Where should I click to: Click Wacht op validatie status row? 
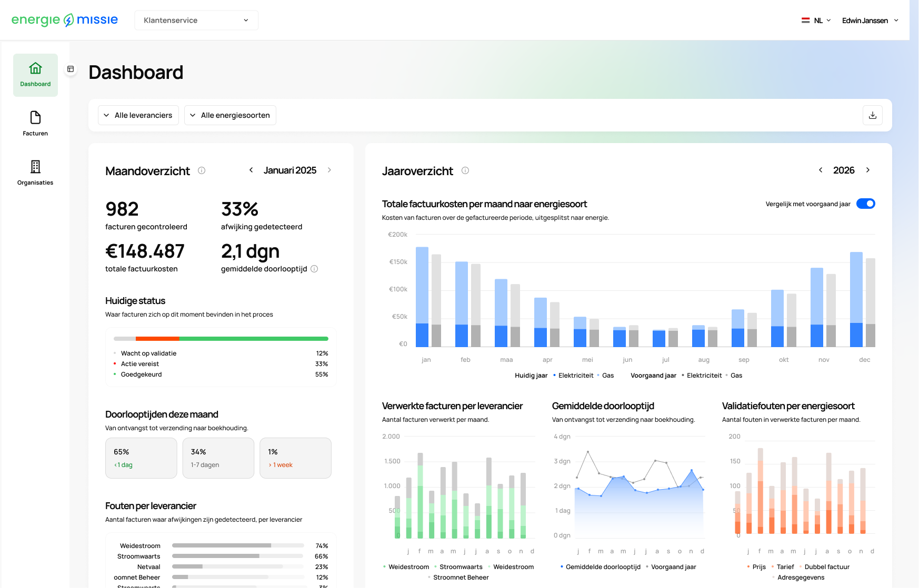click(221, 353)
